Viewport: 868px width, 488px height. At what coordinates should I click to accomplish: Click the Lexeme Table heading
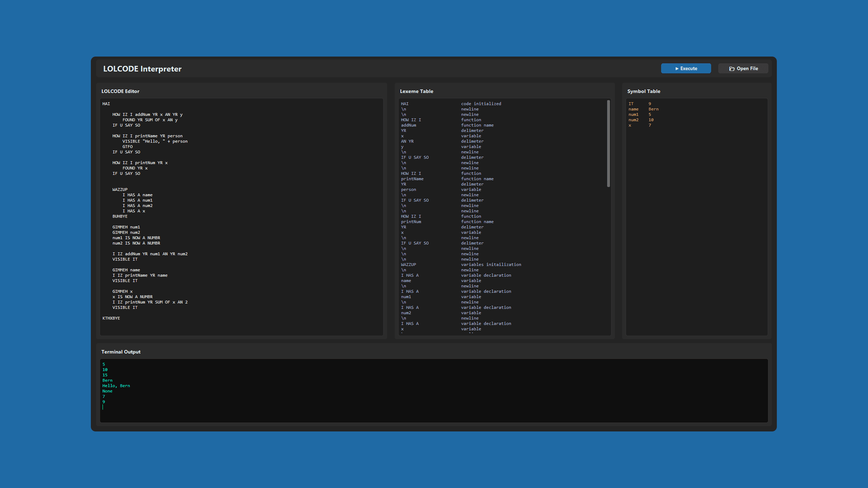(x=417, y=91)
